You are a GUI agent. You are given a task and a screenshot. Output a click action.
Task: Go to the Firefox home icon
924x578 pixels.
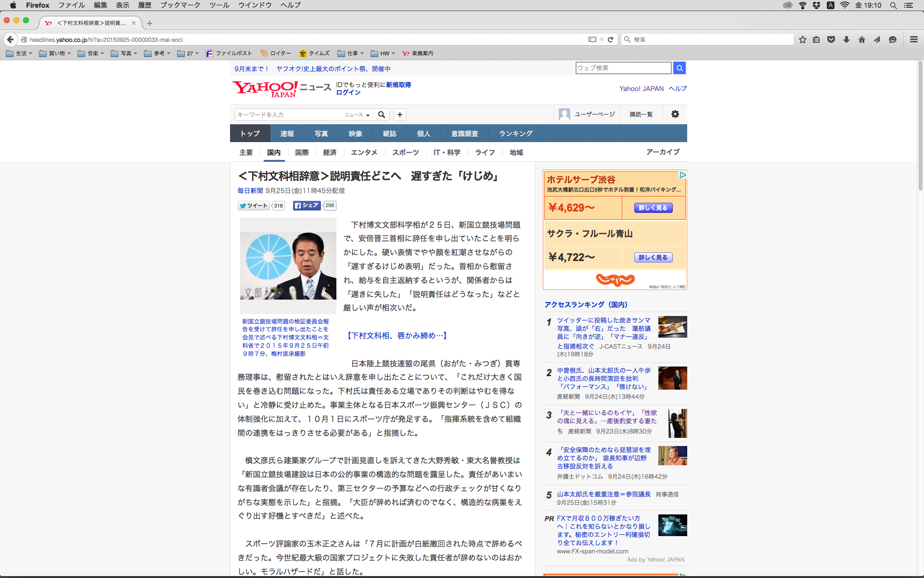click(861, 39)
